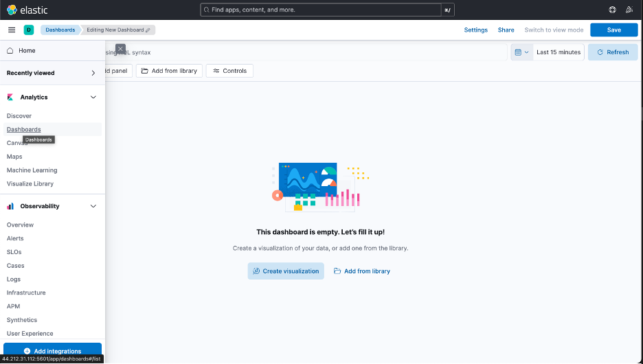
Task: Click the keyboard shortcut badge in search bar
Action: [447, 10]
